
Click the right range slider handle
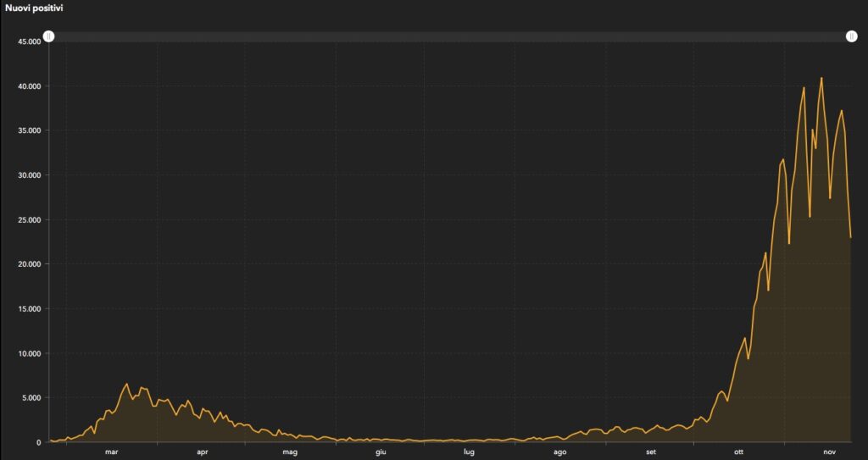851,36
